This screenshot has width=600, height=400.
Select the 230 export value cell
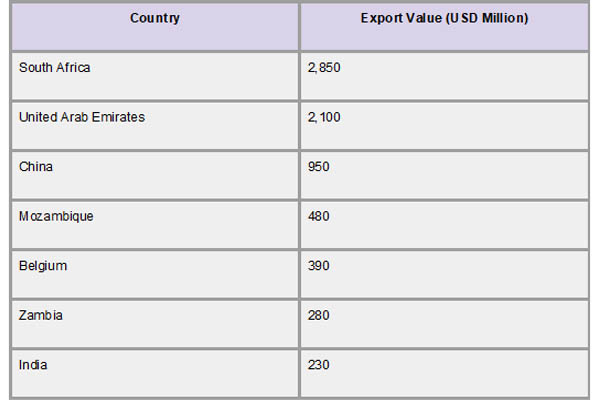coord(320,365)
